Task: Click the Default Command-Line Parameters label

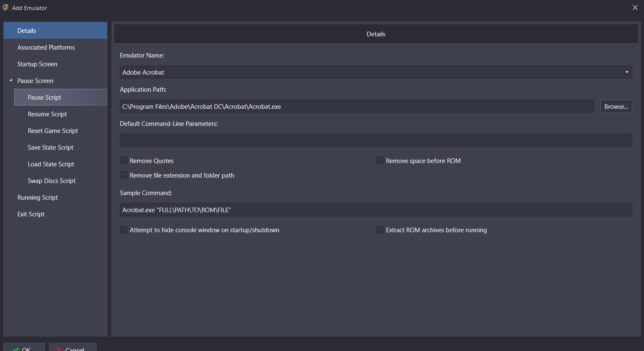Action: point(169,124)
